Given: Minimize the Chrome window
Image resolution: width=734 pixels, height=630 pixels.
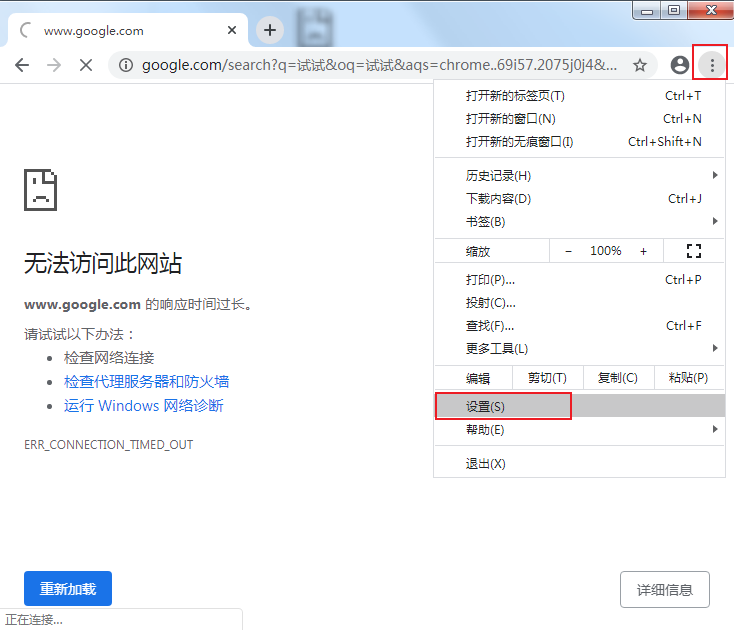Looking at the screenshot, I should (x=647, y=10).
